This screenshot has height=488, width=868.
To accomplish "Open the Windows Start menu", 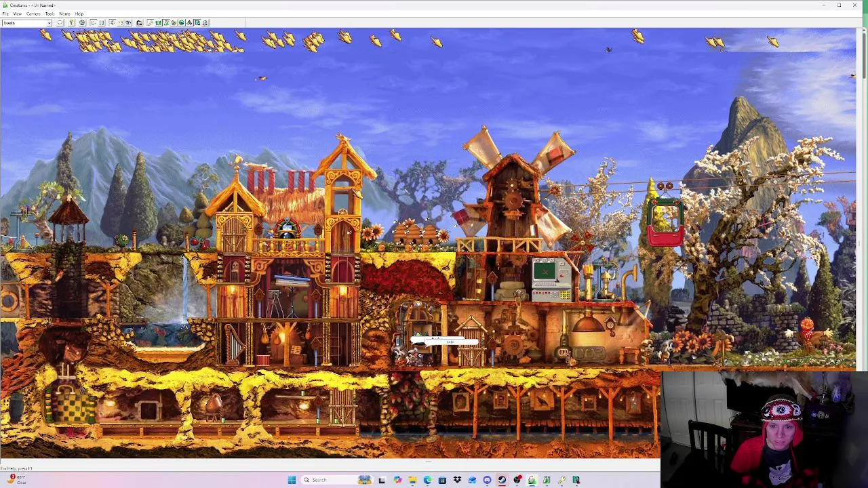I will tap(292, 480).
